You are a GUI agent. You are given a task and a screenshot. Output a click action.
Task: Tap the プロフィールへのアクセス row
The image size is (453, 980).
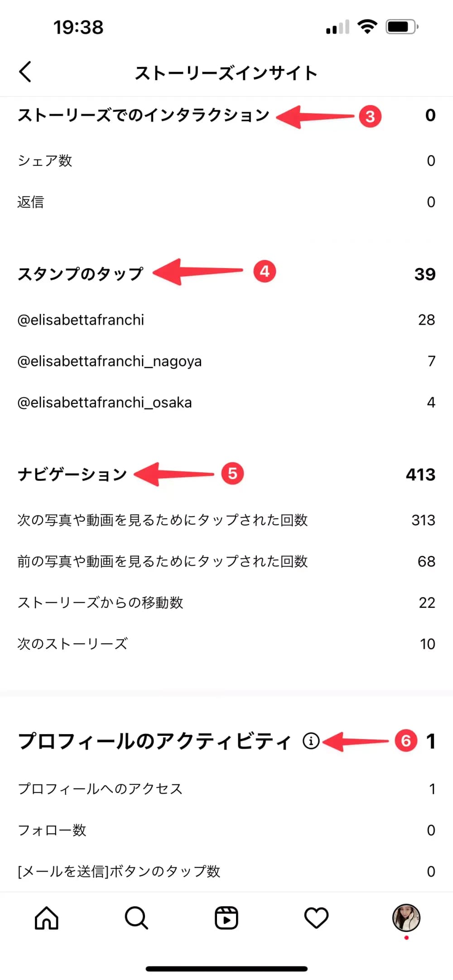pyautogui.click(x=100, y=789)
